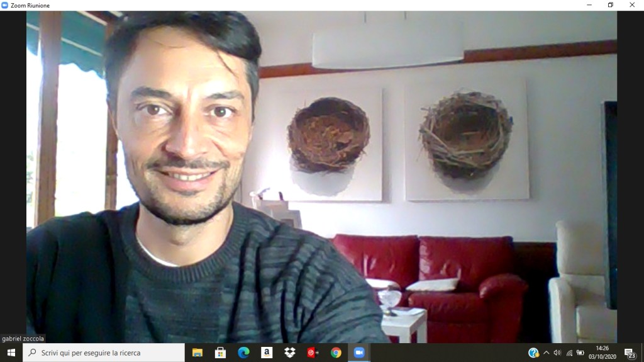Expand the hidden system tray icons
This screenshot has height=362, width=644.
pyautogui.click(x=546, y=353)
